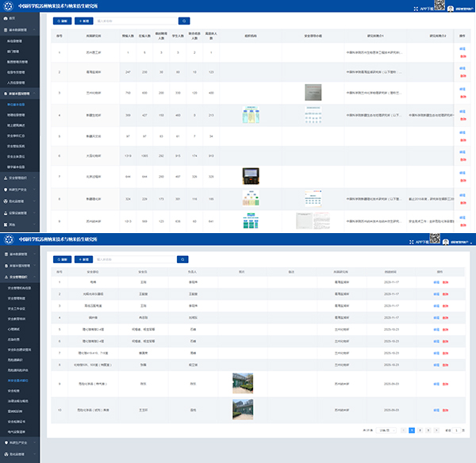The height and width of the screenshot is (463, 476).
Task: Click the red 删除 link in row 10 of the lower table
Action: coord(444,409)
